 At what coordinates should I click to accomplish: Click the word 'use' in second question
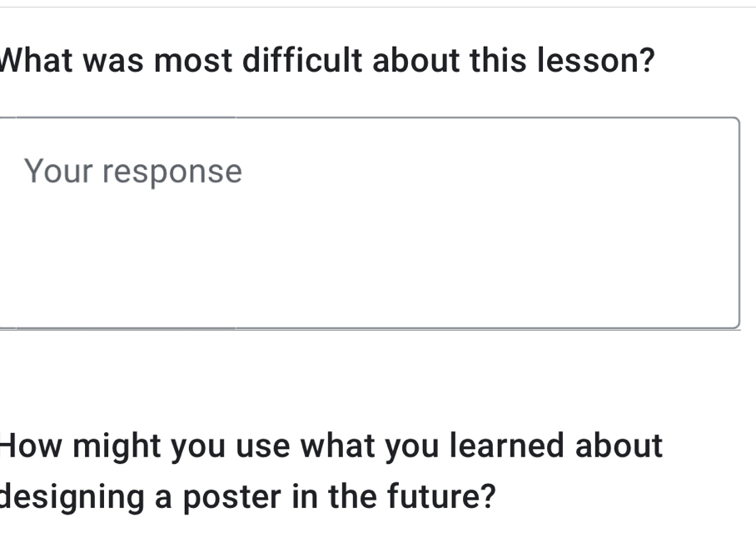click(x=262, y=446)
